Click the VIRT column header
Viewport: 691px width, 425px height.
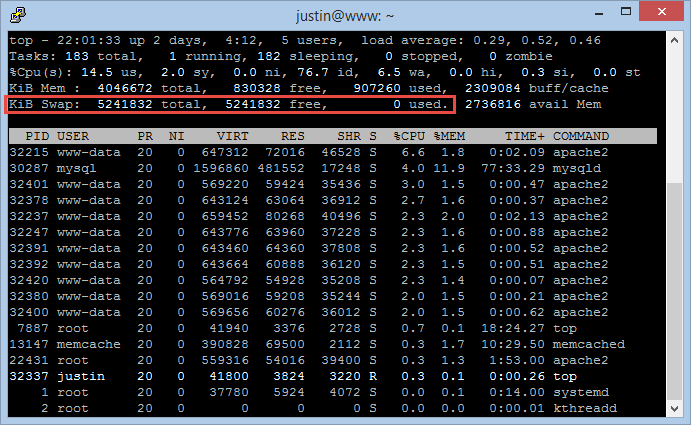233,136
